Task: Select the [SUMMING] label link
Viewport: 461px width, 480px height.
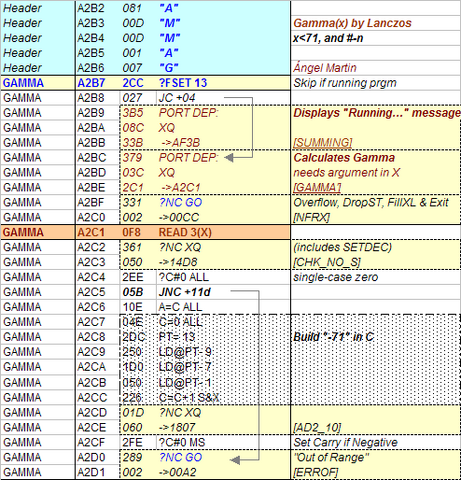Action: pos(323,143)
